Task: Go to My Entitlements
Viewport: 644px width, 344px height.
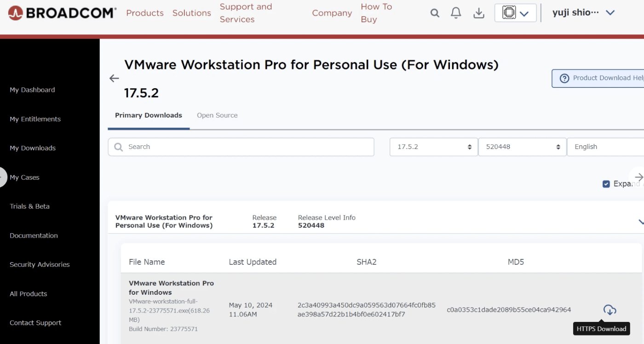Action: coord(35,119)
